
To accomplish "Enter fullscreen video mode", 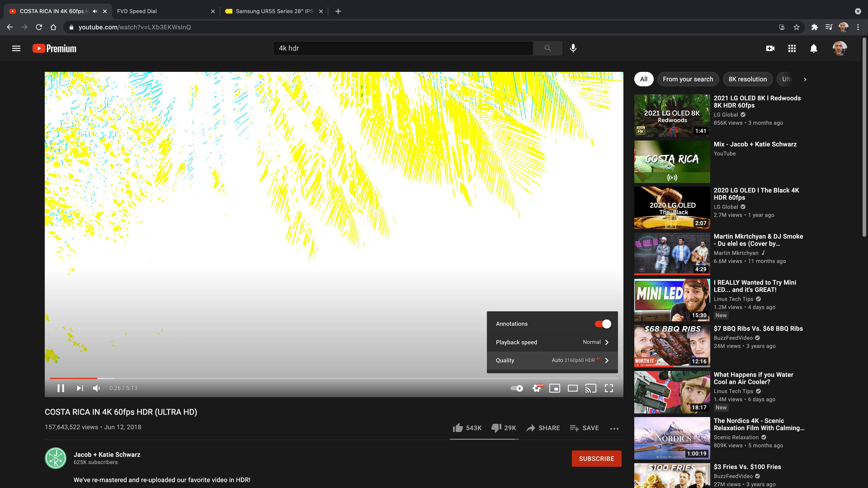I will point(609,388).
